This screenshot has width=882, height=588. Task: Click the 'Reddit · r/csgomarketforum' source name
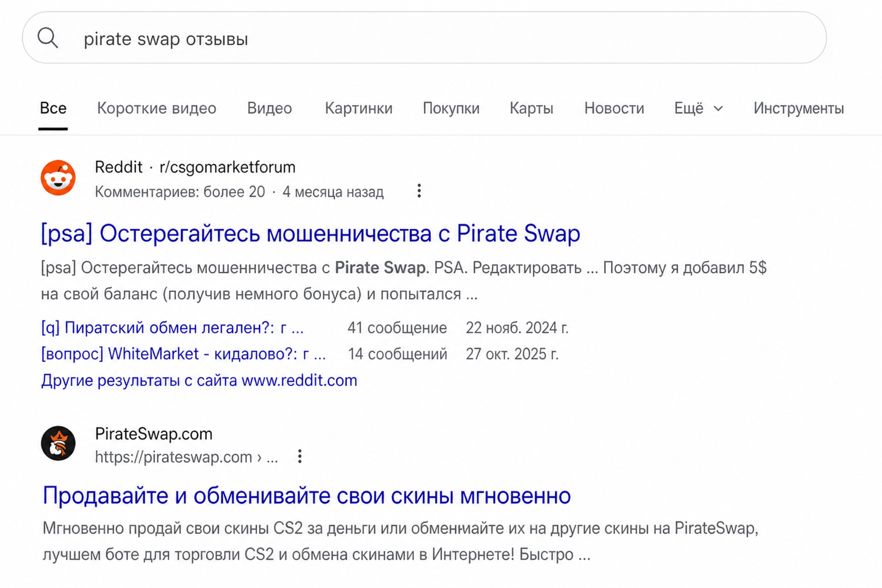(x=195, y=167)
